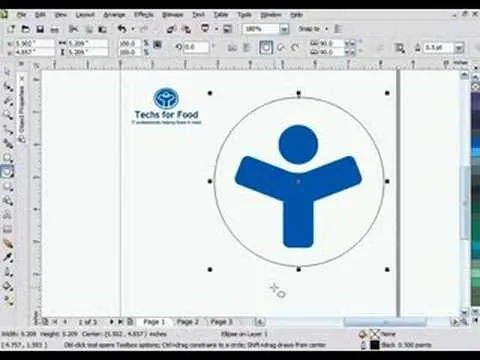Click the Undo arrow icon

click(x=122, y=29)
